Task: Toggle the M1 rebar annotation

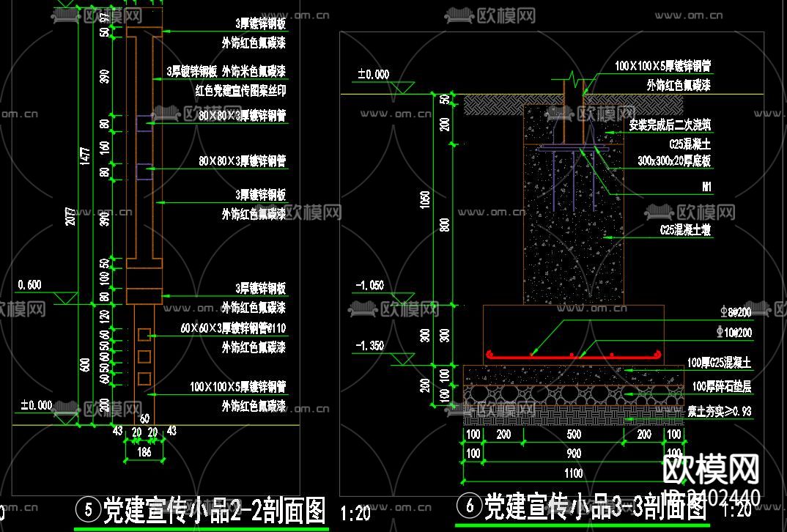Action: 705,187
